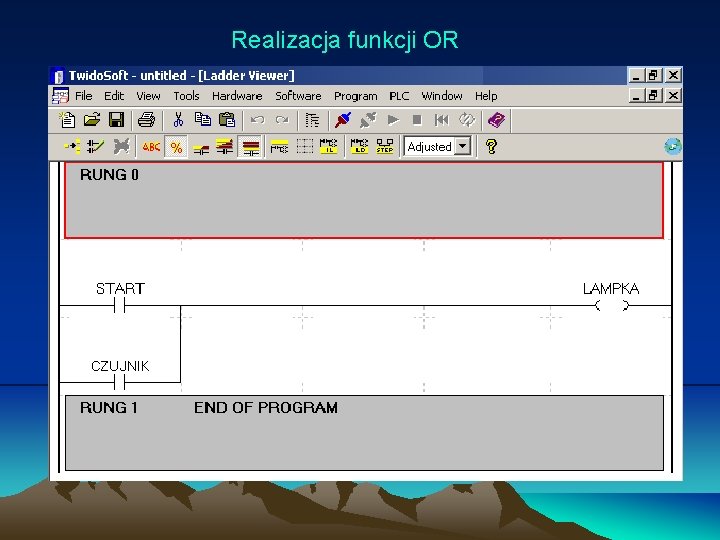The image size is (720, 540).
Task: Click the yellow insert rung arrow icon
Action: 72,147
